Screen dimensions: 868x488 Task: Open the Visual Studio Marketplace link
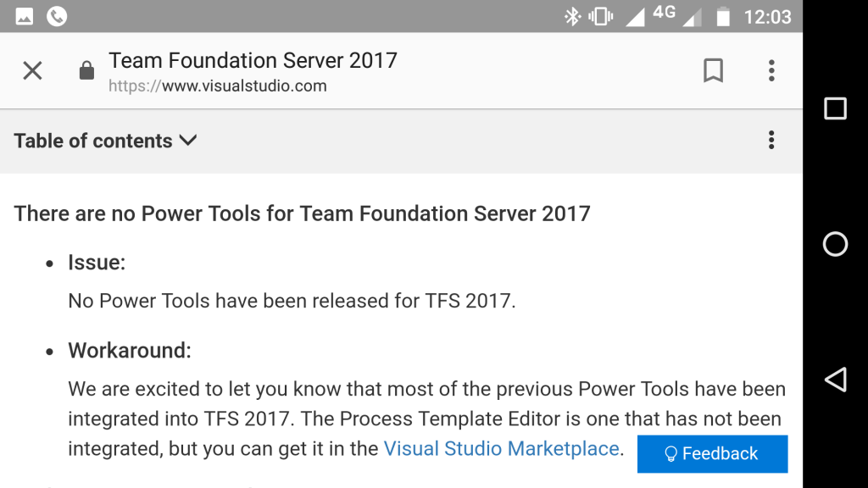coord(501,448)
